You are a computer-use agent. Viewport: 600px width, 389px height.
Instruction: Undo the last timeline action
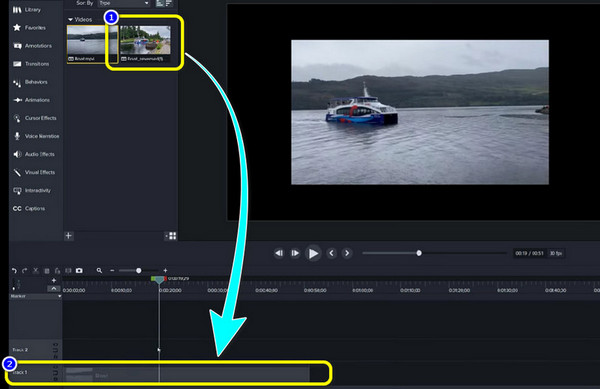coord(14,271)
